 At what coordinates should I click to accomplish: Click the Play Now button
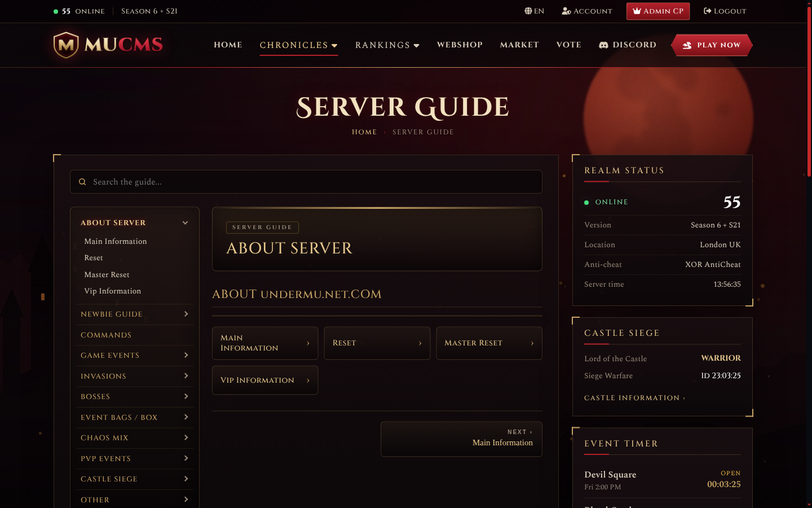[x=712, y=45]
